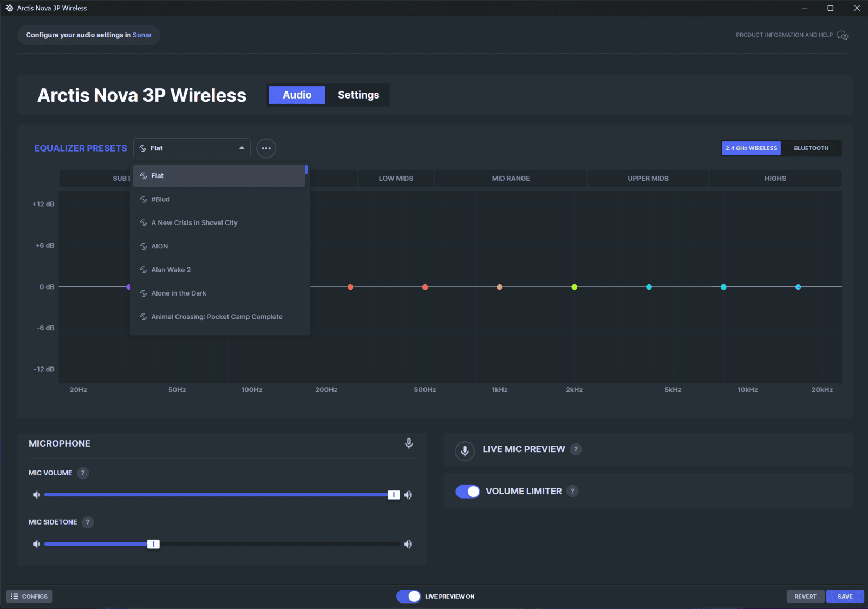Switch to the Settings tab
Viewport: 868px width, 609px height.
pos(358,95)
